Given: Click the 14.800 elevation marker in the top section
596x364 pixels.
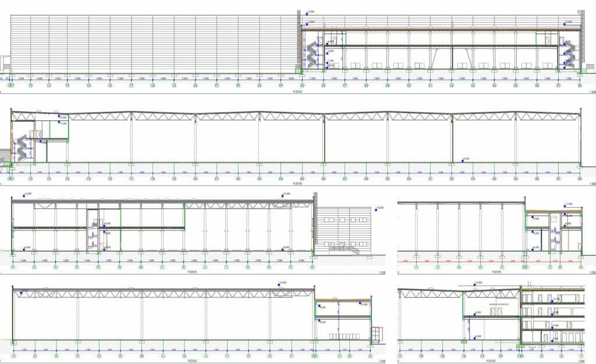Looking at the screenshot, I should click(x=308, y=12).
